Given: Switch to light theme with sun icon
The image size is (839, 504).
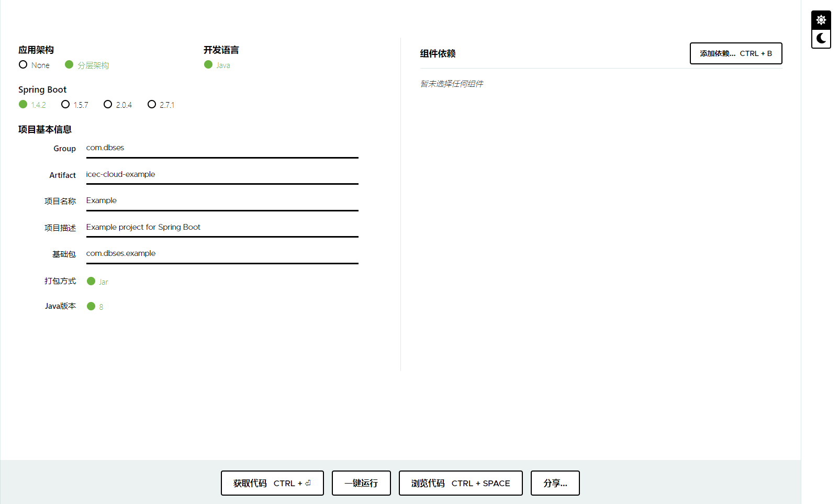Looking at the screenshot, I should point(821,20).
